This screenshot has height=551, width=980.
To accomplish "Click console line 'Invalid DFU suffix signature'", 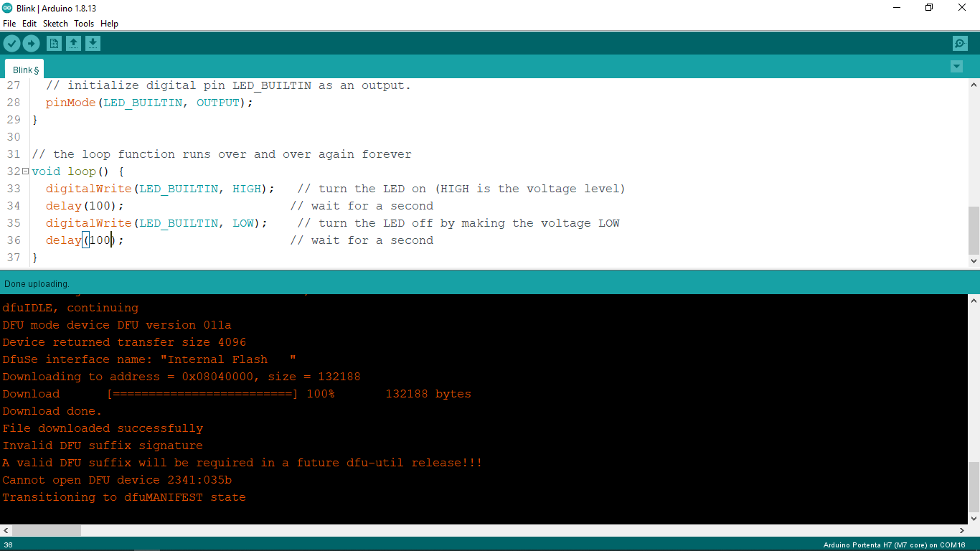I will [103, 446].
